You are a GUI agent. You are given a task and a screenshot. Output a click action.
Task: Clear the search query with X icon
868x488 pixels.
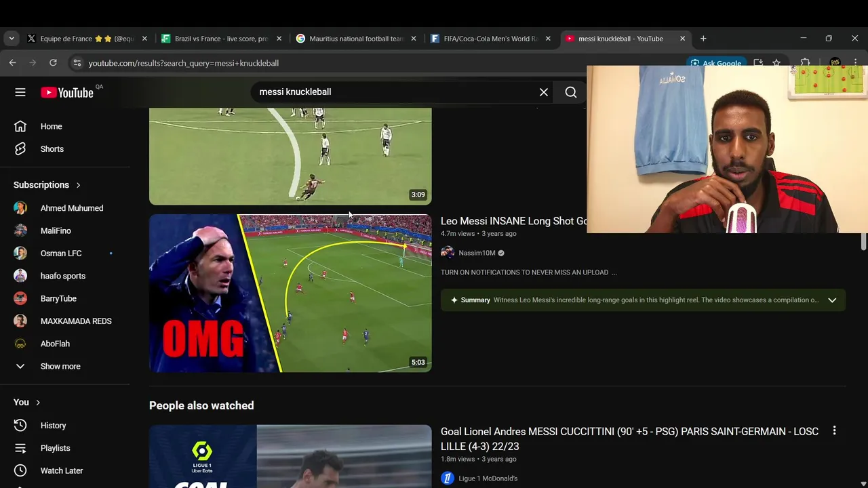pos(544,92)
